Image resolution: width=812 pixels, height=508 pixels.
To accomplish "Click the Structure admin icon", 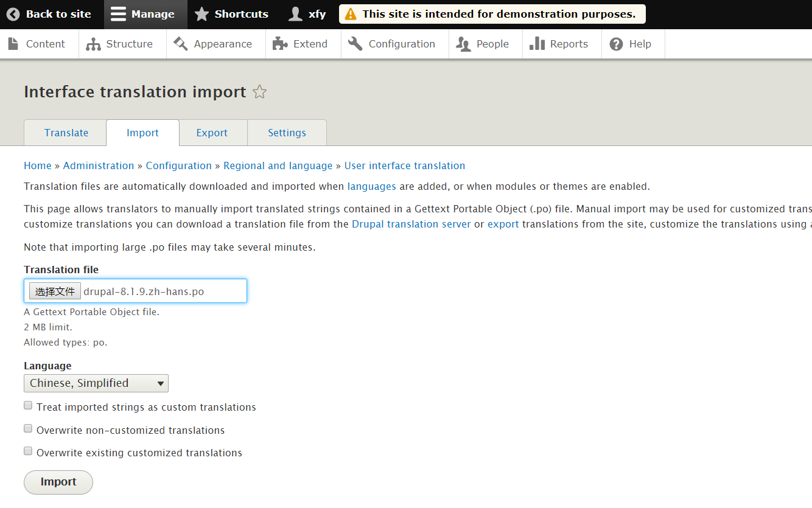I will (92, 43).
